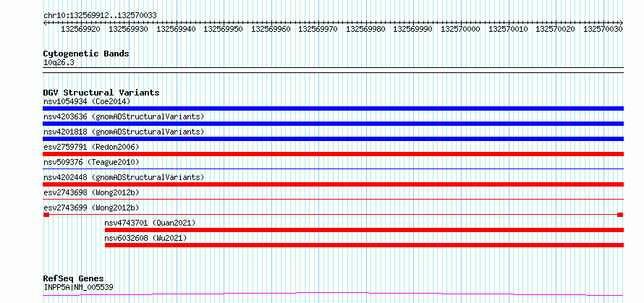
Task: Click the blue bar for nsv1054934
Action: (333, 108)
